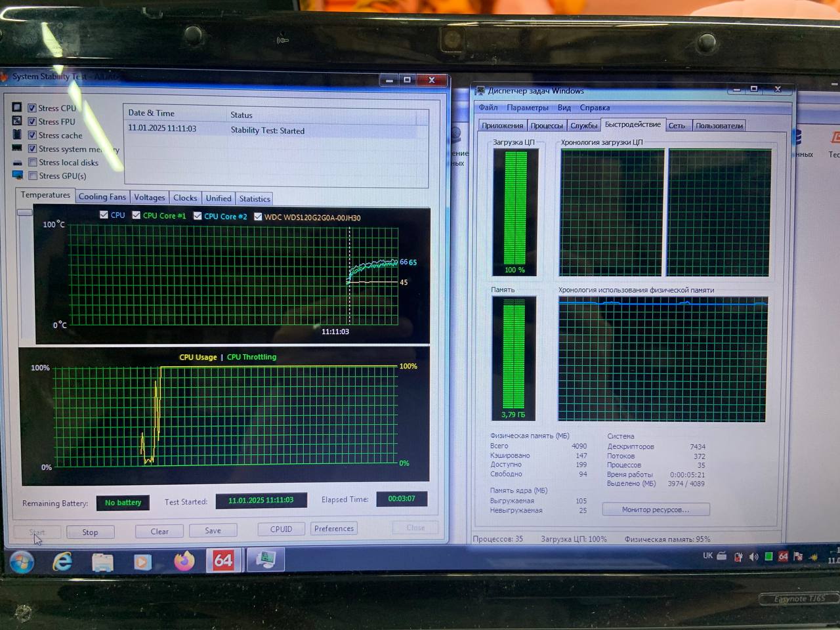Open Windows Explorer from the taskbar
840x630 pixels.
point(102,562)
